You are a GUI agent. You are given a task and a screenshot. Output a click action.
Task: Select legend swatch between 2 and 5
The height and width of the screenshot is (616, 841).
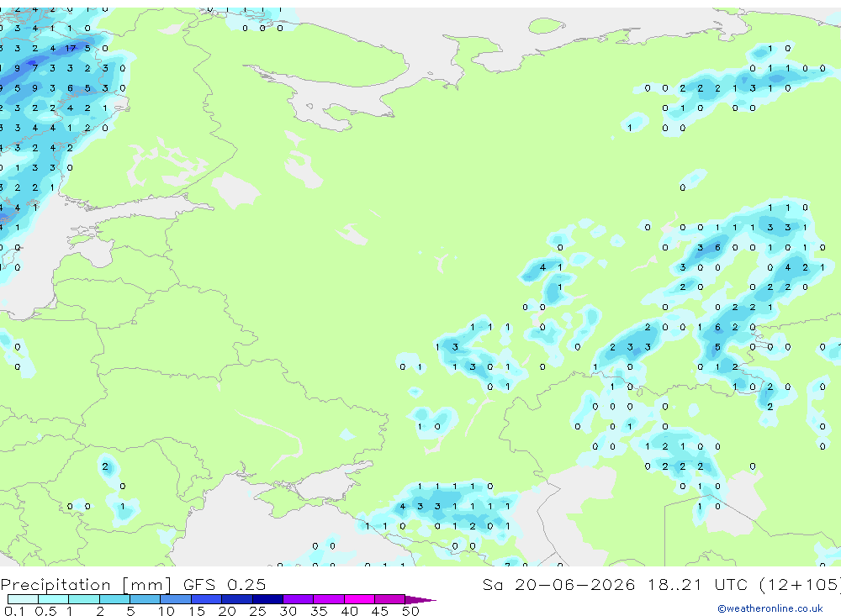pos(114,599)
